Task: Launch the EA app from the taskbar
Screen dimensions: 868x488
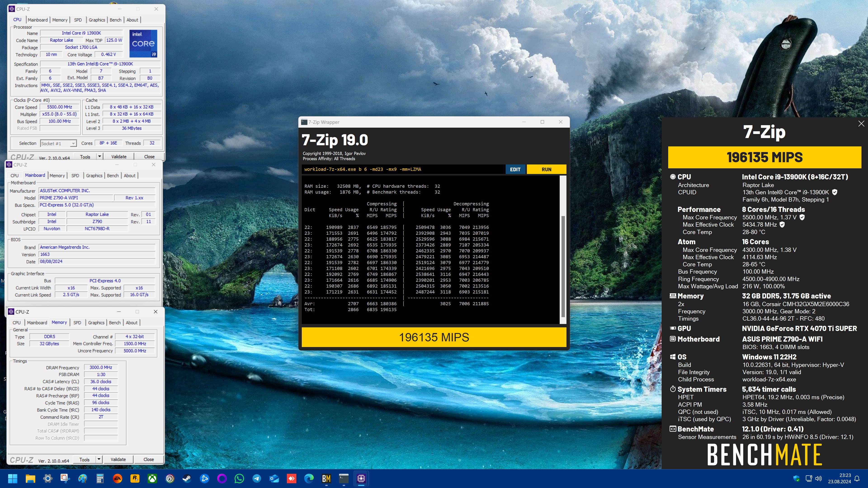Action: [117, 478]
